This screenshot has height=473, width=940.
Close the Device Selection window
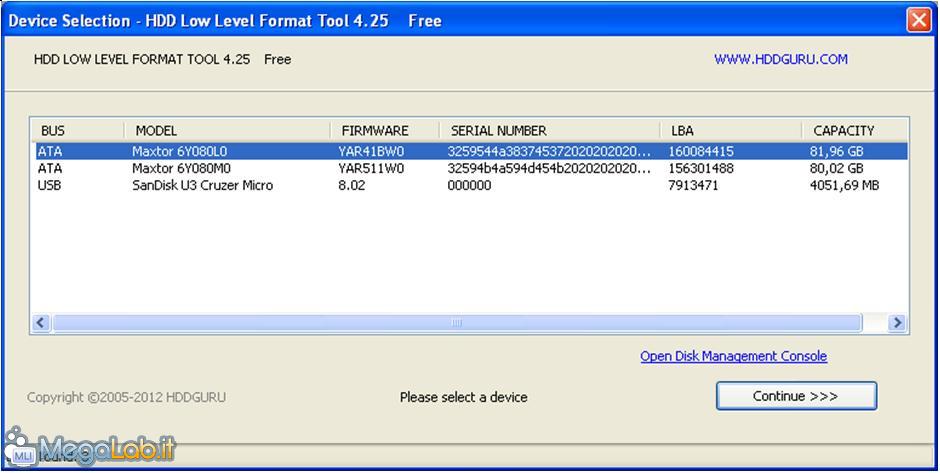(918, 20)
